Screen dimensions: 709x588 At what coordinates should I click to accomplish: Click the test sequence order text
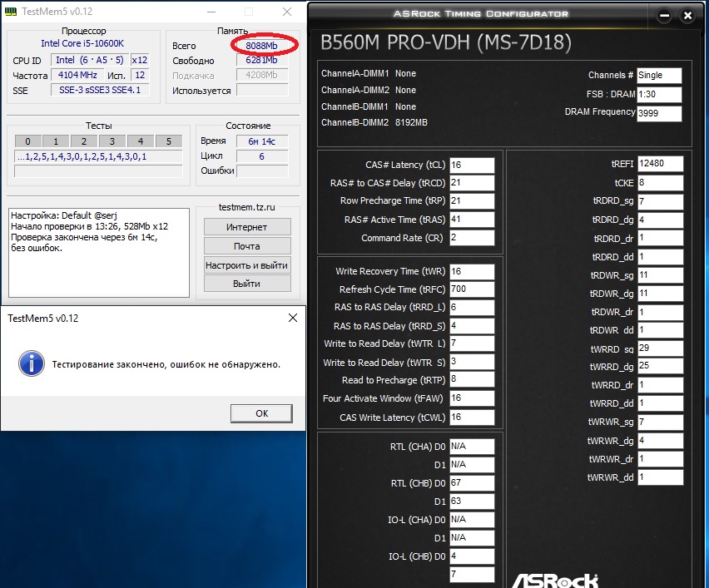tap(98, 157)
